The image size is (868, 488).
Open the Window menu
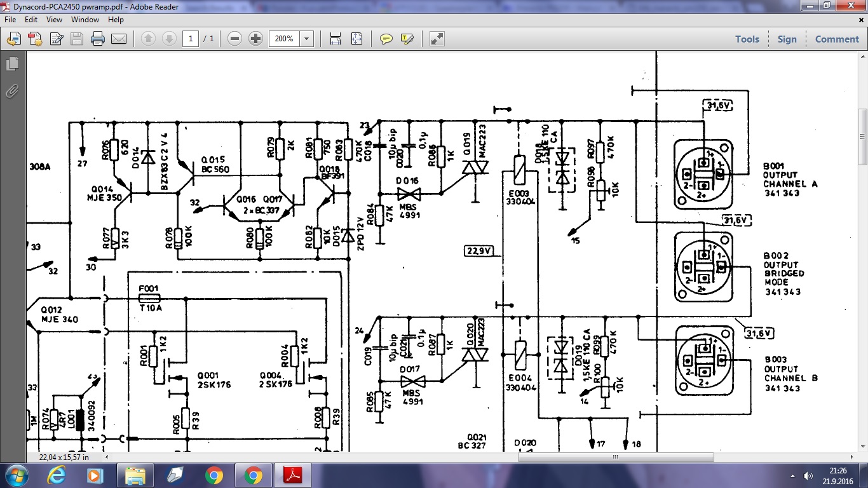[85, 20]
